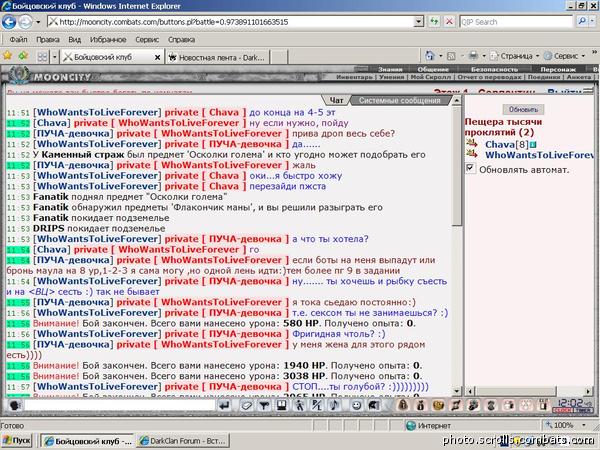This screenshot has width=600, height=450.
Task: Open the Общение game menu
Action: pyautogui.click(x=433, y=69)
